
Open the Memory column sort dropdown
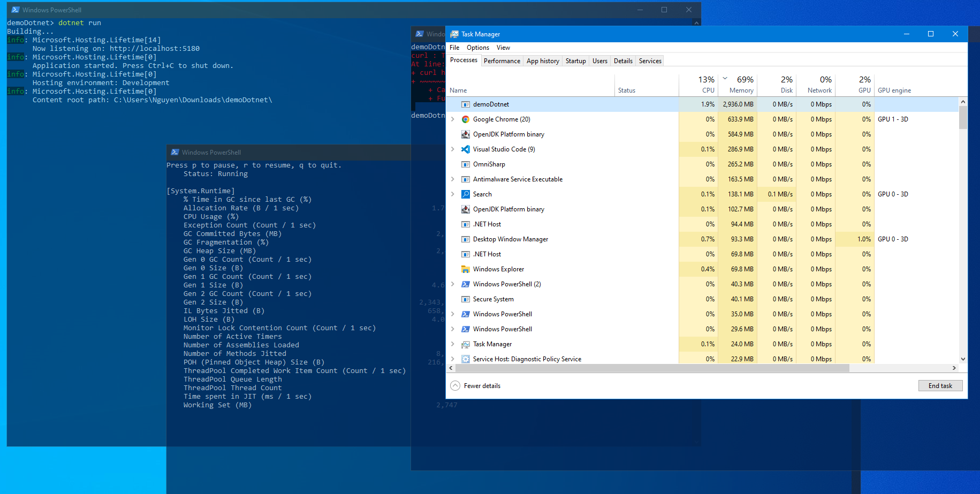click(x=726, y=78)
